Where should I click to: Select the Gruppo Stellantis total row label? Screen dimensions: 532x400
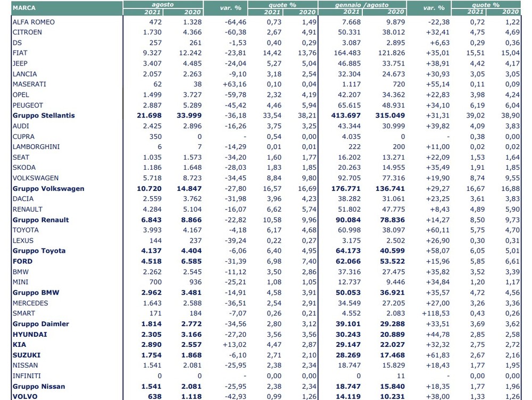(x=44, y=115)
